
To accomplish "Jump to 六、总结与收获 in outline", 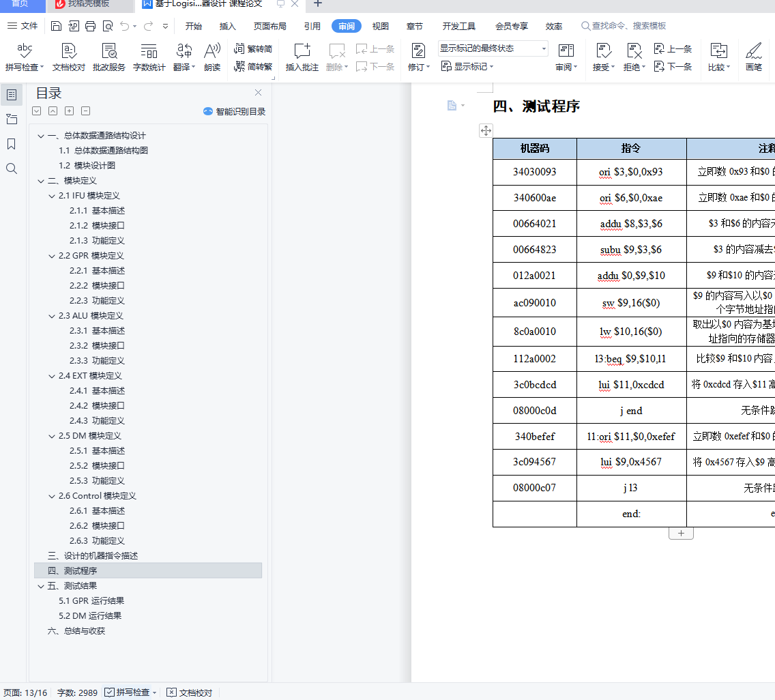I will 76,631.
